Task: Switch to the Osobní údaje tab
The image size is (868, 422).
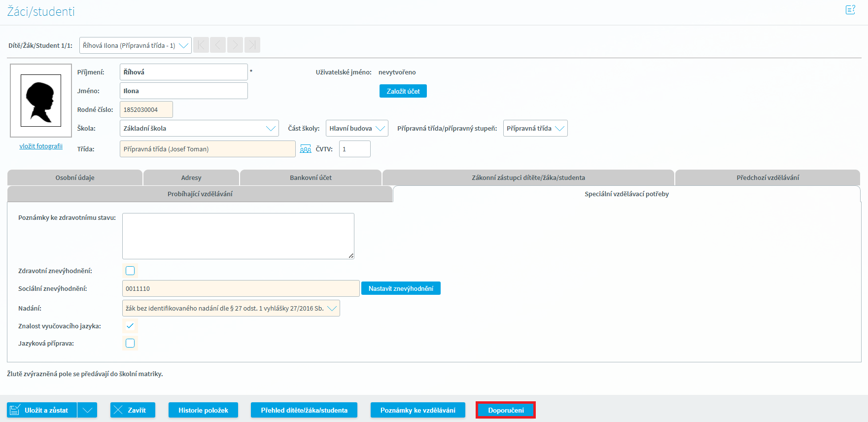Action: click(x=75, y=177)
